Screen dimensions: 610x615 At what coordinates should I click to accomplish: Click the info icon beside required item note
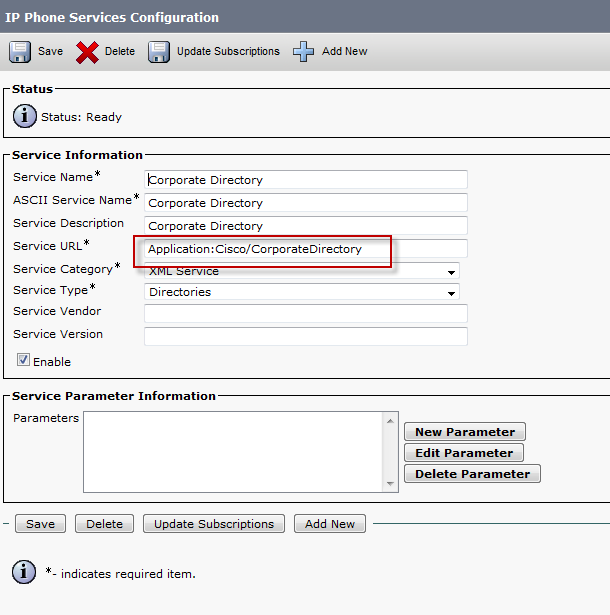24,572
